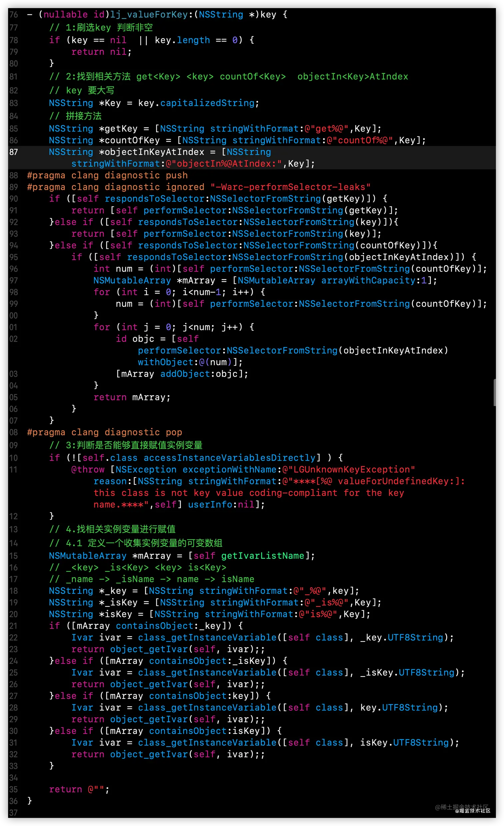
Task: Click 'addObject:objc' on line 103
Action: pyautogui.click(x=199, y=374)
